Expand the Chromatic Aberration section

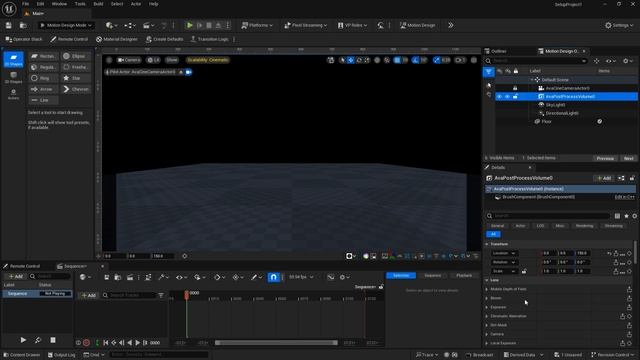(x=487, y=316)
